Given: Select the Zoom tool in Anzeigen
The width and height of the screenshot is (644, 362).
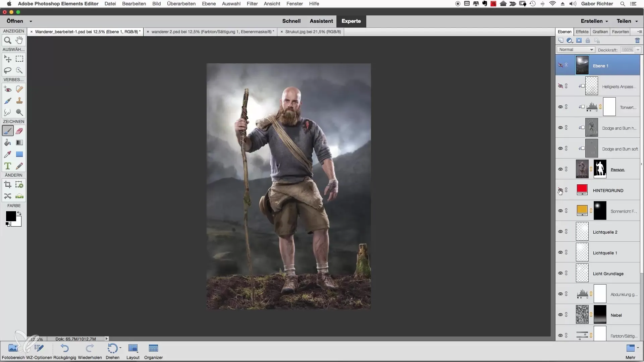Looking at the screenshot, I should click(8, 40).
